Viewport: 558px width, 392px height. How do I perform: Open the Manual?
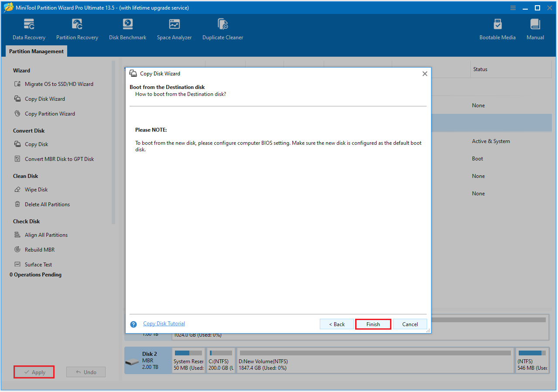coord(535,28)
